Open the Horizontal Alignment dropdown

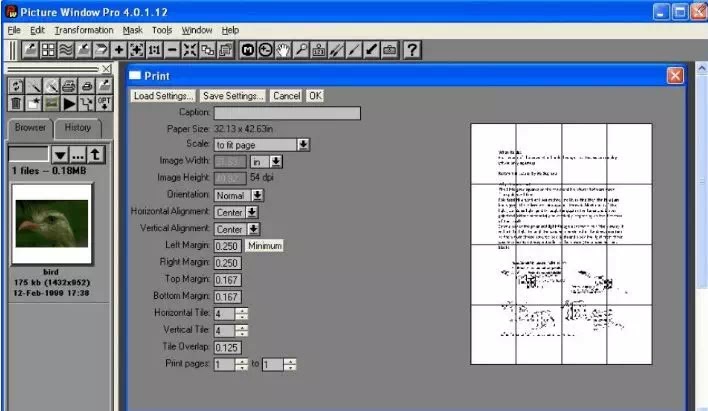pyautogui.click(x=236, y=212)
